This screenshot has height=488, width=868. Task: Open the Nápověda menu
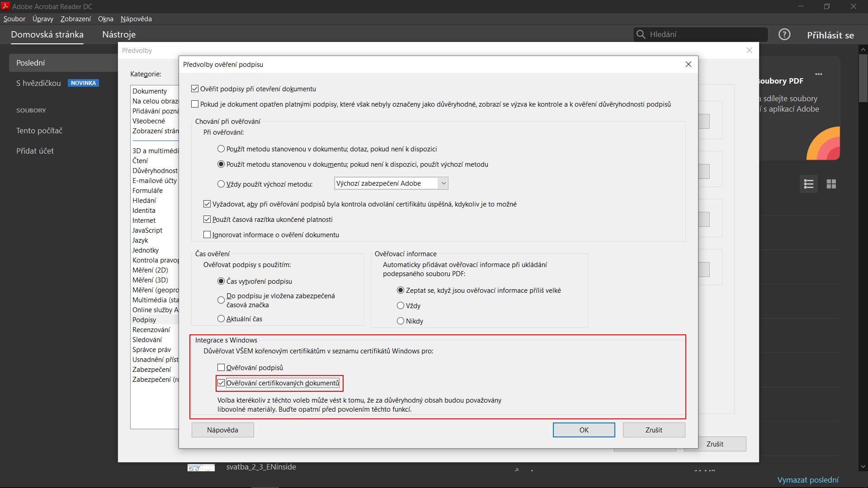(136, 19)
